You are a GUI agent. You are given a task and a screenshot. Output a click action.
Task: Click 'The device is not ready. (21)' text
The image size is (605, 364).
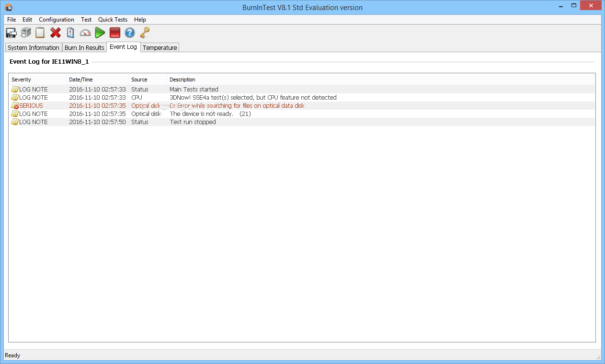click(x=210, y=114)
